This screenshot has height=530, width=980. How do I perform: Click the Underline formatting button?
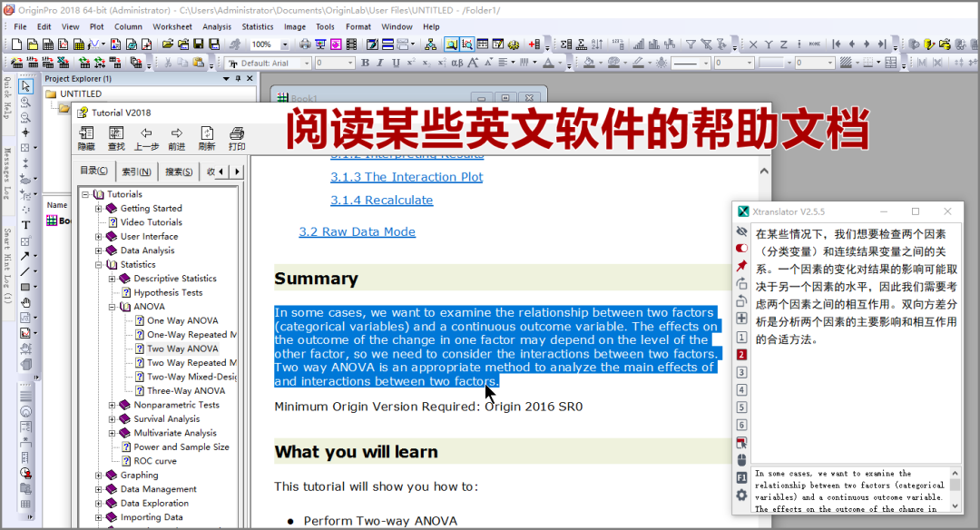396,63
